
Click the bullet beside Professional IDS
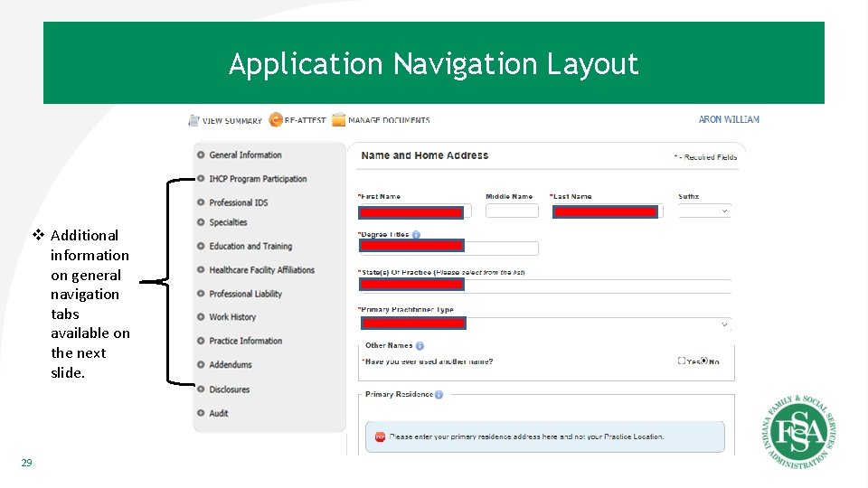[201, 202]
